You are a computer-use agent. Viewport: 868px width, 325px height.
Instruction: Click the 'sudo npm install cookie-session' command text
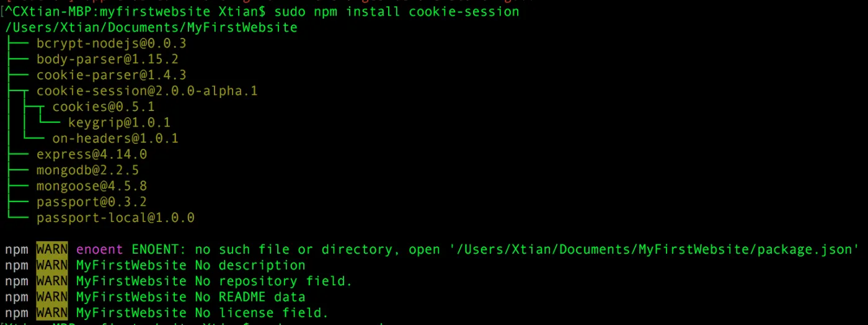coord(397,12)
